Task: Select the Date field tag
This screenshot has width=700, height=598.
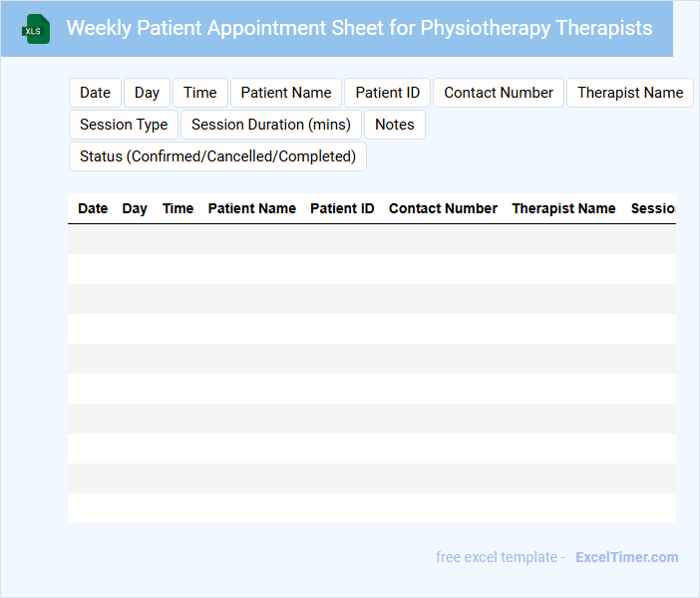Action: [x=95, y=93]
